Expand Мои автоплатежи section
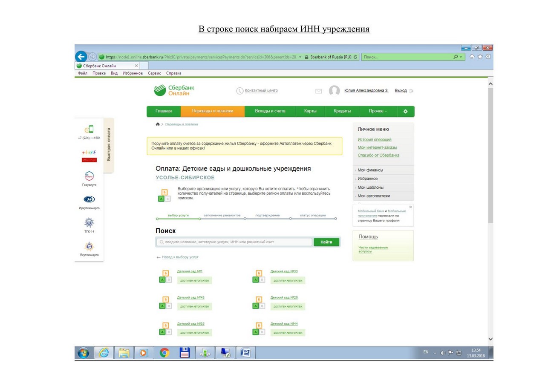The width and height of the screenshot is (554, 392). [x=383, y=196]
